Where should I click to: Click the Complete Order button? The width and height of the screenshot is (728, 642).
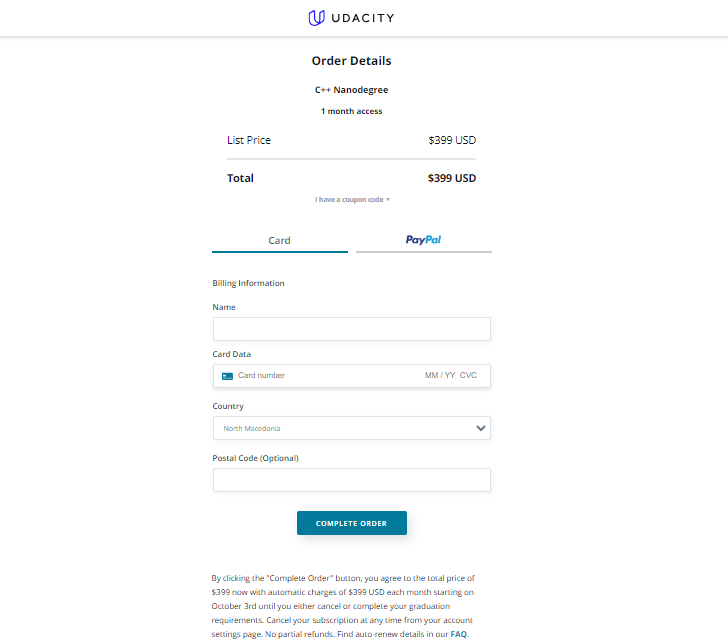click(x=352, y=523)
